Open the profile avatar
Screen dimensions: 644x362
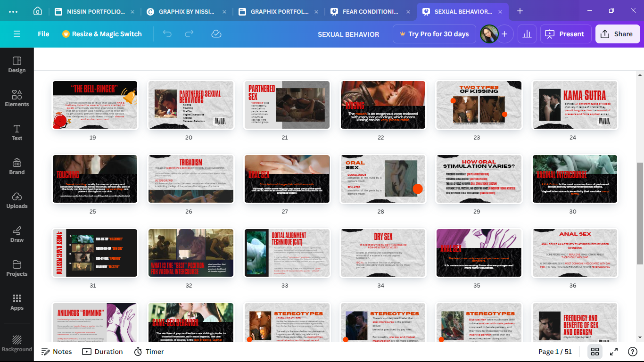(x=489, y=34)
